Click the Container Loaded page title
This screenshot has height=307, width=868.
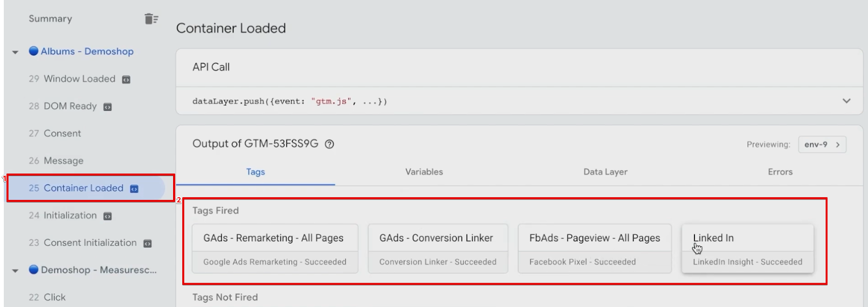click(x=231, y=28)
